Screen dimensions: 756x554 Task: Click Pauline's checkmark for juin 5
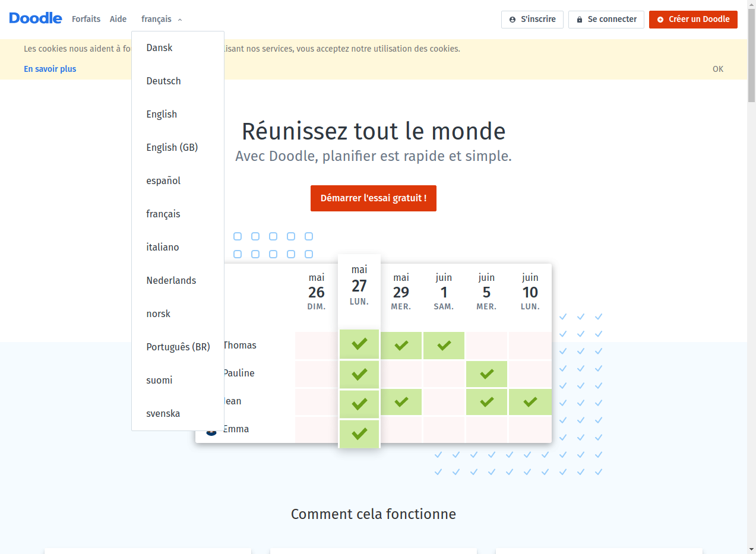pyautogui.click(x=487, y=373)
